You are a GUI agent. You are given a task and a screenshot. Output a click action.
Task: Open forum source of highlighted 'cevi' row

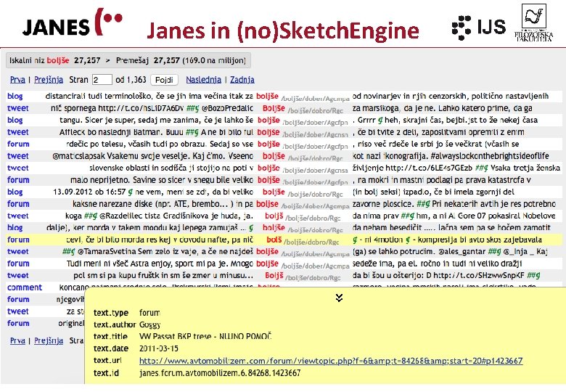pos(18,240)
